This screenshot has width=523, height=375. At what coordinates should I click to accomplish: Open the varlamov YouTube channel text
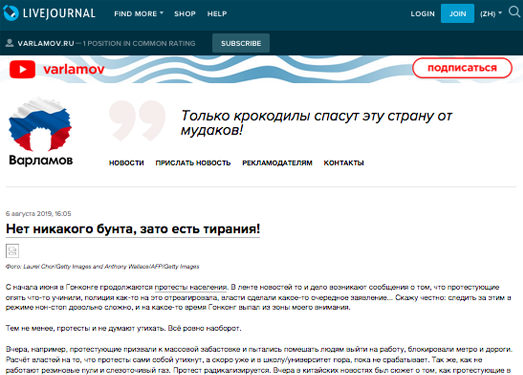(x=74, y=69)
